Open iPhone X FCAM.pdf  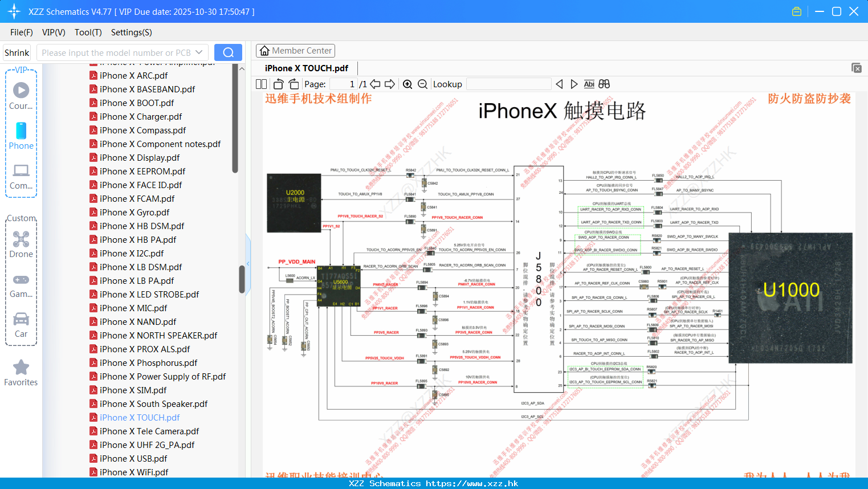pos(137,198)
